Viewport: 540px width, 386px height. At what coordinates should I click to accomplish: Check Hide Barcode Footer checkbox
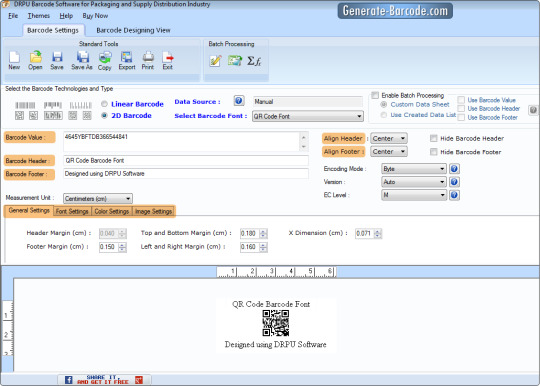434,152
